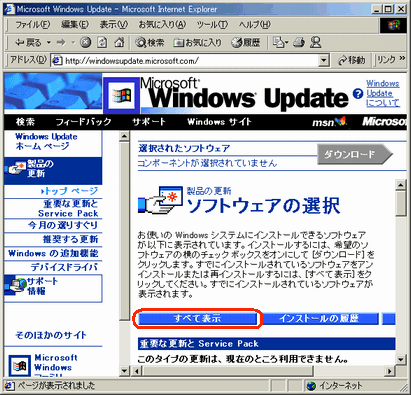Open Windows の追加機能 sidebar link

53,253
